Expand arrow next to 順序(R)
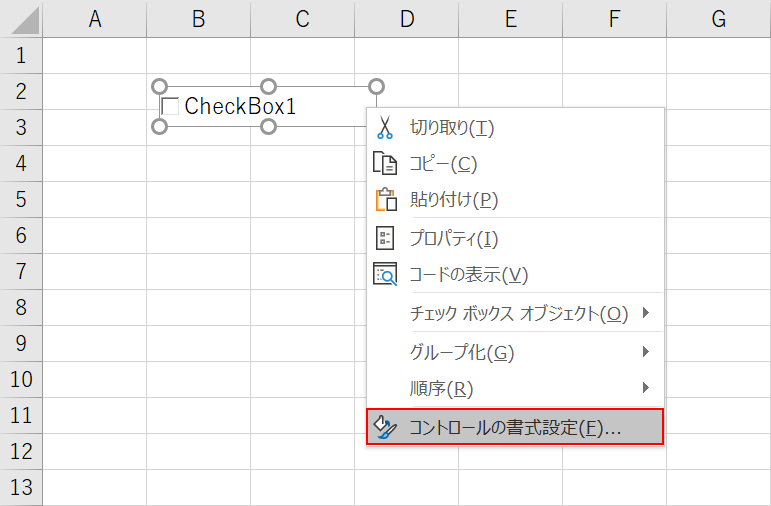 click(646, 387)
